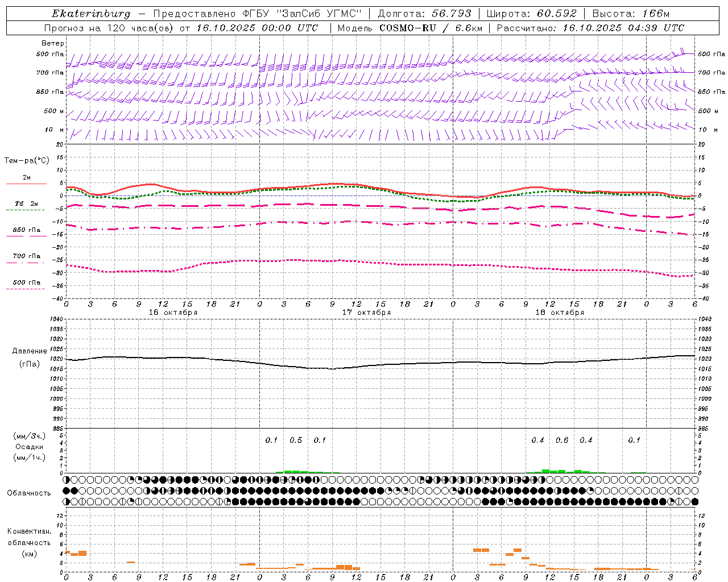Click the "Конвективн." convective cloud label
Screen dimensions: 728x582
click(x=29, y=531)
